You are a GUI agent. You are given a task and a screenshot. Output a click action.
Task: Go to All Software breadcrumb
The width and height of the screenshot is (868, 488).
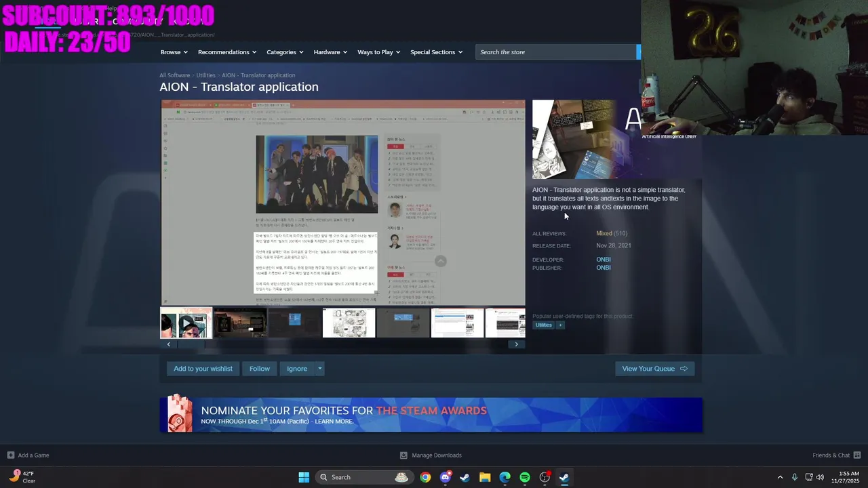(x=175, y=75)
